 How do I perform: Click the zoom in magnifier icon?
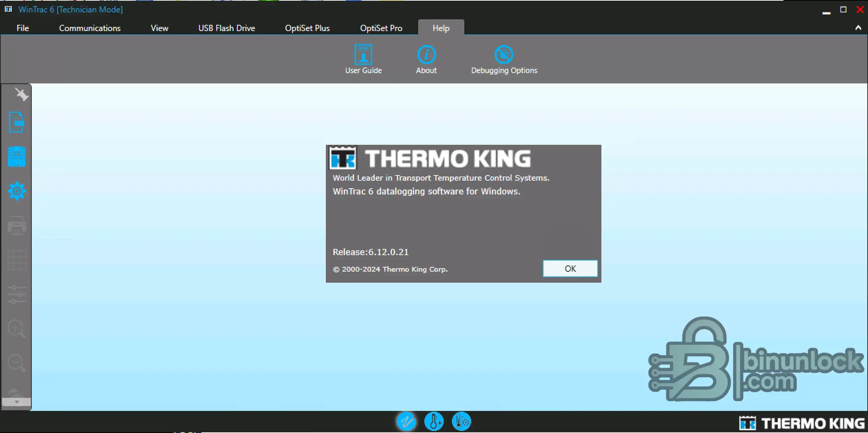pyautogui.click(x=17, y=329)
